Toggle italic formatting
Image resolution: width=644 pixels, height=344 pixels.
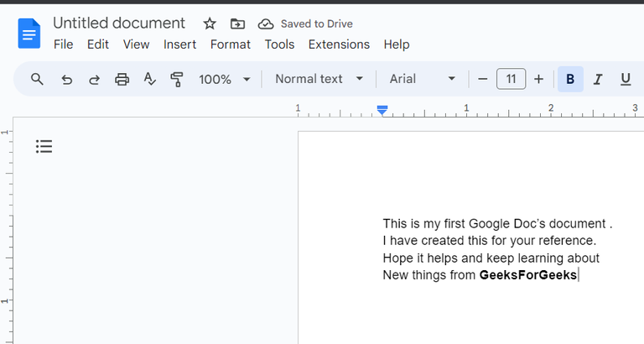pos(598,79)
